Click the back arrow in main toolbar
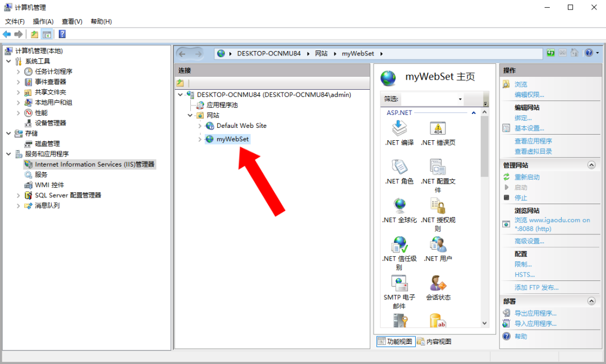The height and width of the screenshot is (364, 606). tap(7, 34)
